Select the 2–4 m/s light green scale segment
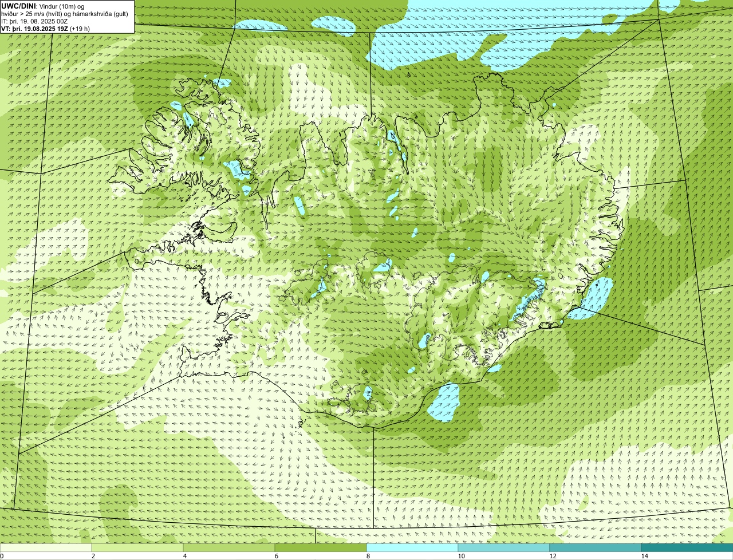 click(137, 547)
